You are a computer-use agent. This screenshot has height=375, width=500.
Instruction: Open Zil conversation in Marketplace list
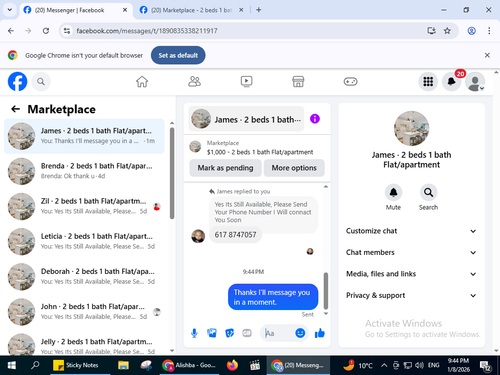tap(84, 206)
